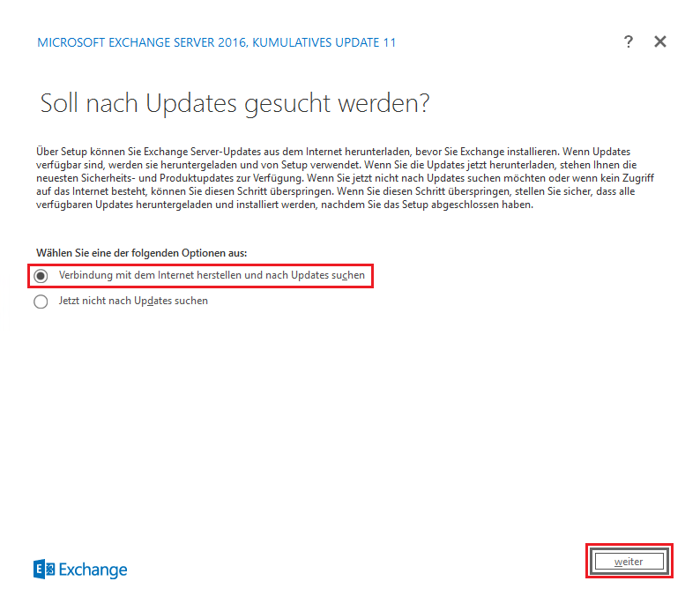
Task: Select radio button to connect and search updates
Action: (41, 276)
